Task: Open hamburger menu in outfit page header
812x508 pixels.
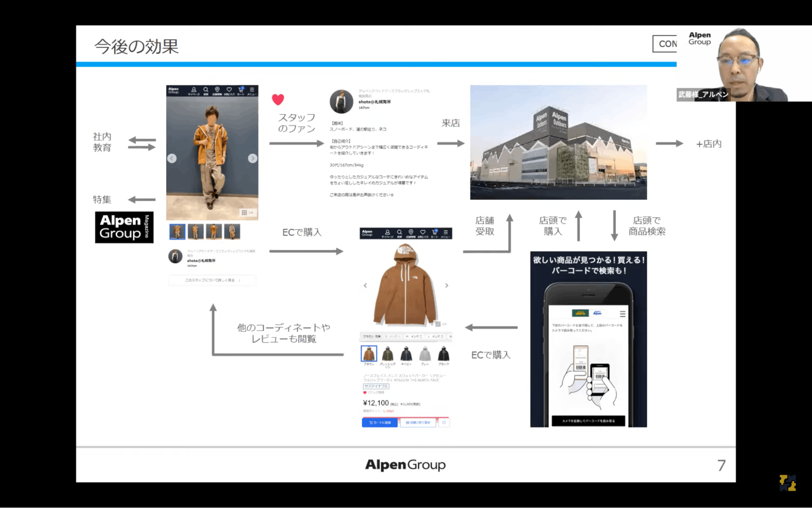Action: click(252, 91)
